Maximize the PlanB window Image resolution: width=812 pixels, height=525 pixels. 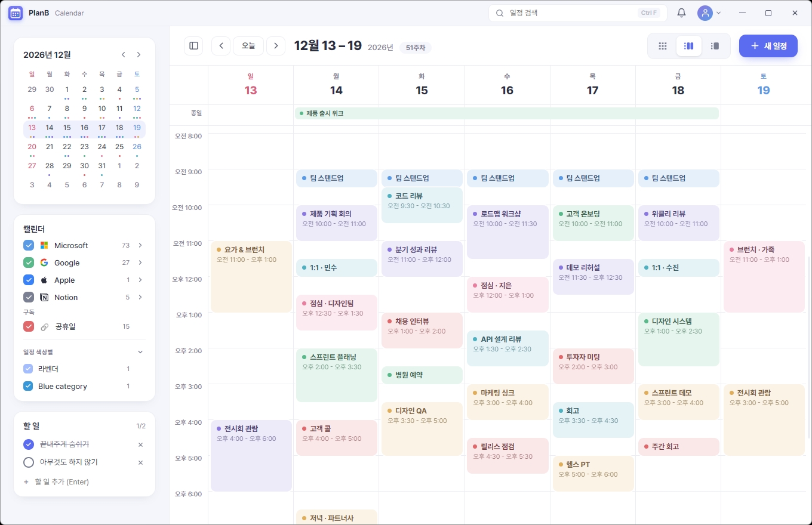click(x=768, y=13)
